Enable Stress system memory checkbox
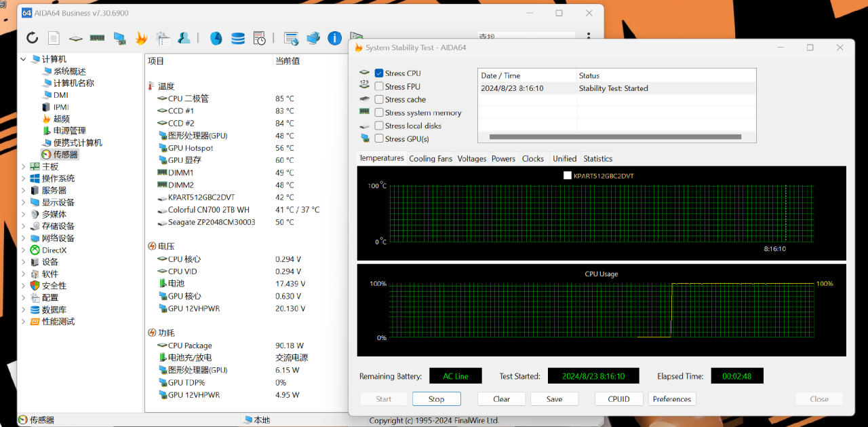This screenshot has width=868, height=427. pos(379,113)
